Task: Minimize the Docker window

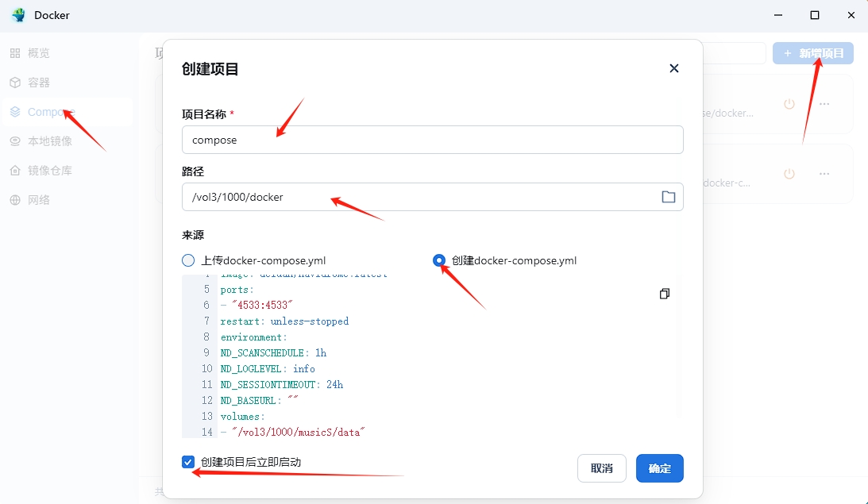Action: pos(778,15)
